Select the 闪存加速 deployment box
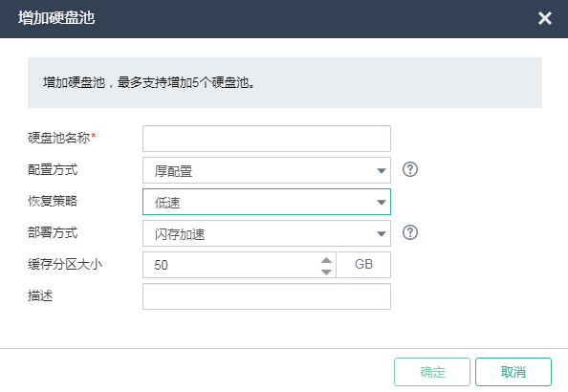 (x=267, y=233)
